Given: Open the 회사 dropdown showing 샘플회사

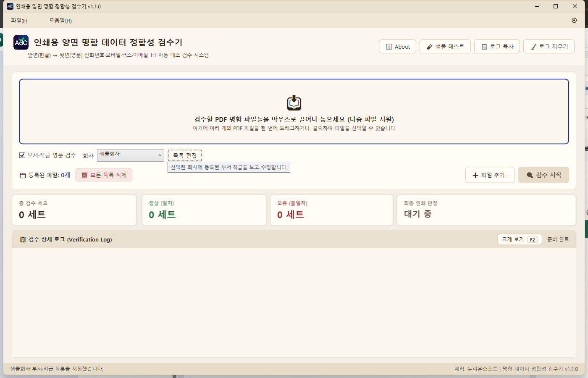Looking at the screenshot, I should [x=131, y=155].
